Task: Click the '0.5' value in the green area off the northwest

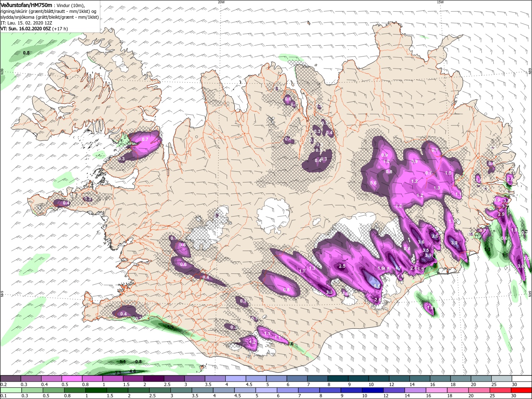Action: (26, 53)
